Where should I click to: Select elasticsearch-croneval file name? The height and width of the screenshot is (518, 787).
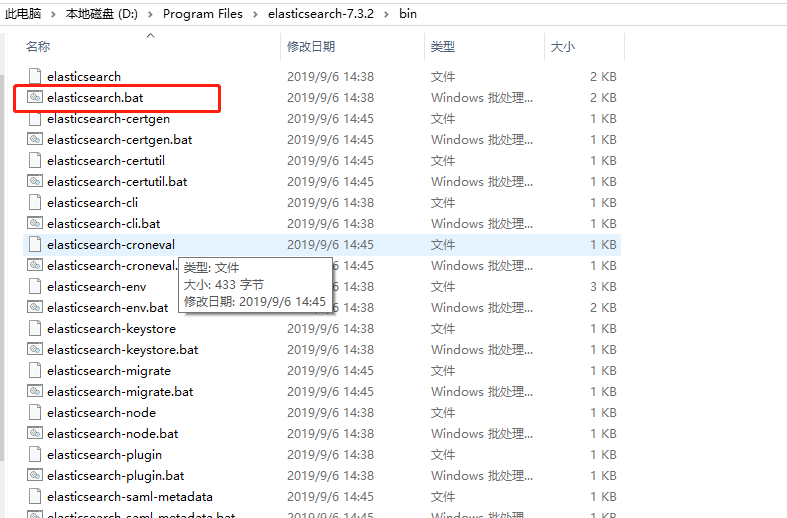click(x=111, y=245)
